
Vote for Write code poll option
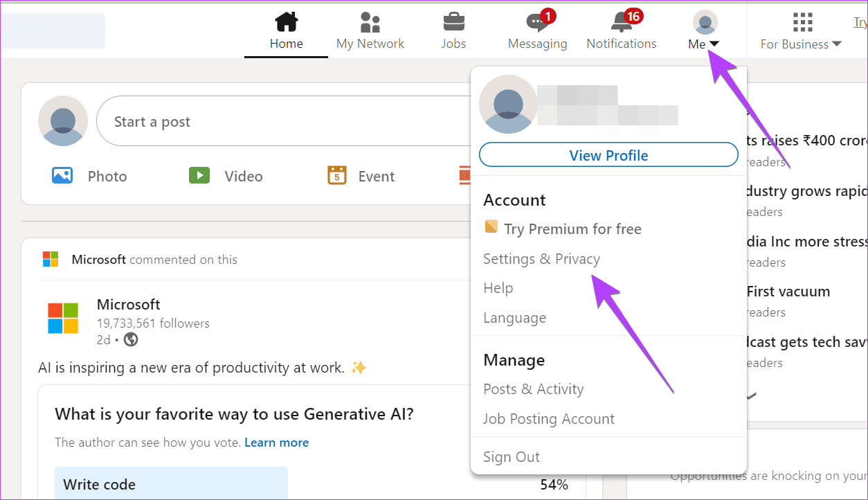(x=172, y=483)
